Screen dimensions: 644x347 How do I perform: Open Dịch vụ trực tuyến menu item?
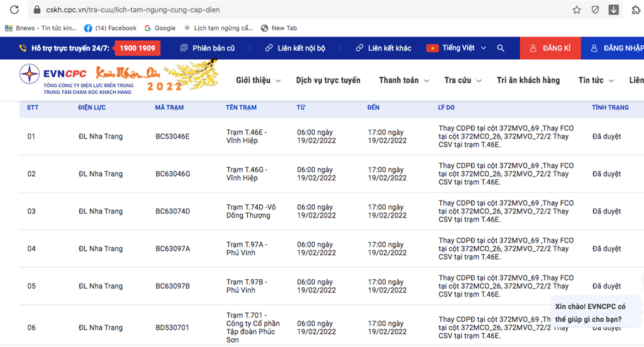(328, 80)
